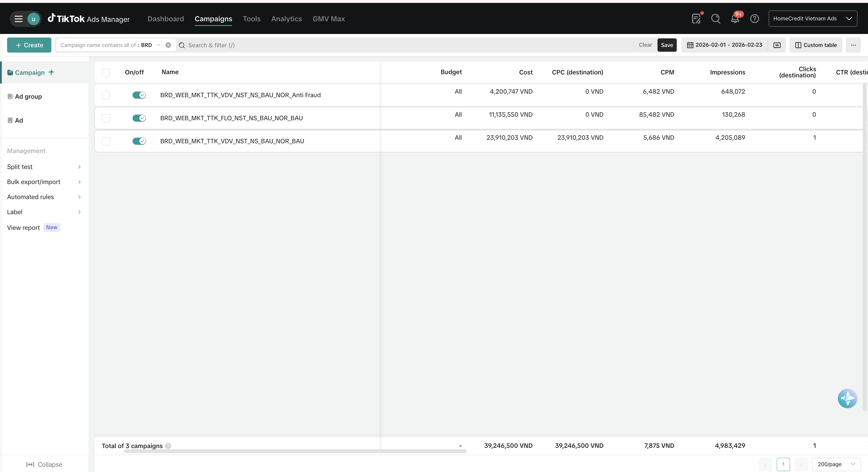Screen dimensions: 868x472
Task: Click the help question mark icon
Action: tap(754, 19)
